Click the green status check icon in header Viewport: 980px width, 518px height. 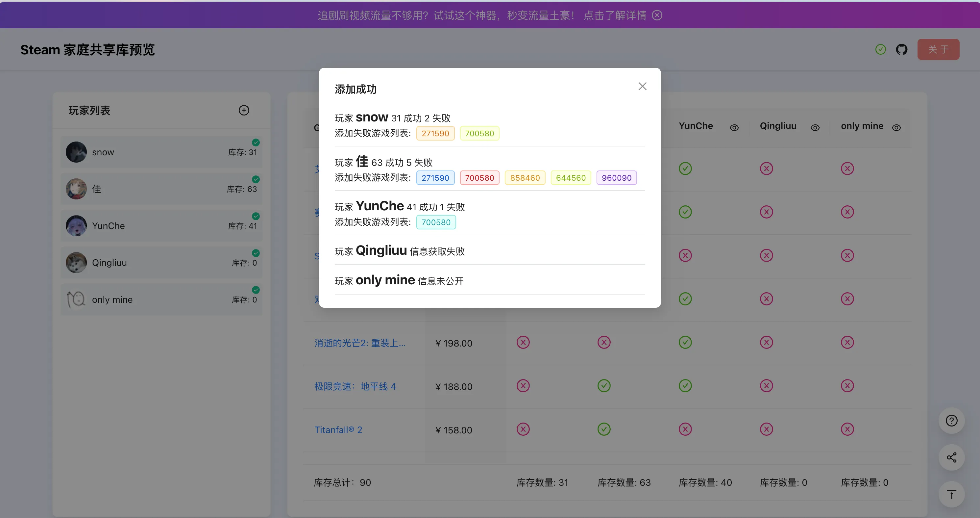[x=880, y=49]
